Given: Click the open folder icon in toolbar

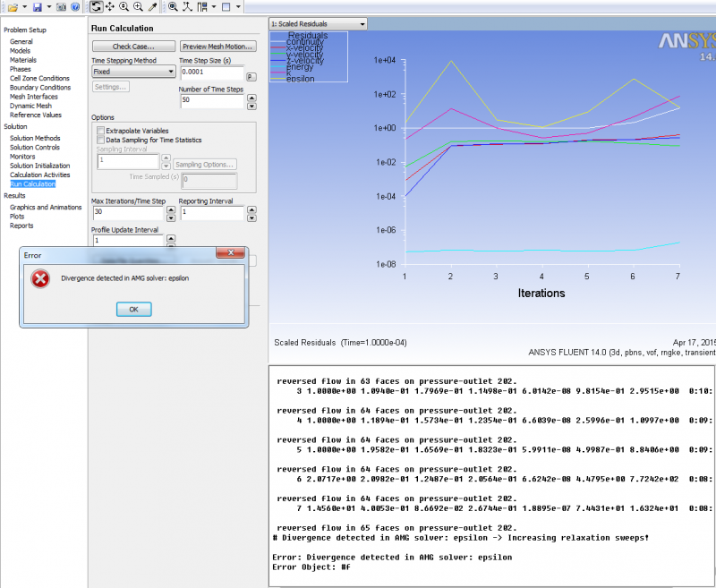Looking at the screenshot, I should click(13, 7).
